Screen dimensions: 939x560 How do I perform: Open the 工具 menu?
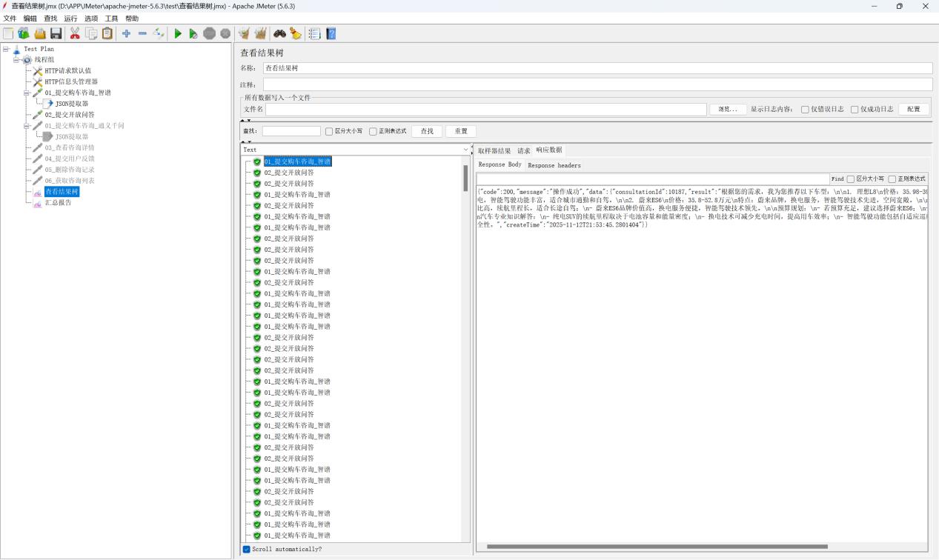click(111, 19)
